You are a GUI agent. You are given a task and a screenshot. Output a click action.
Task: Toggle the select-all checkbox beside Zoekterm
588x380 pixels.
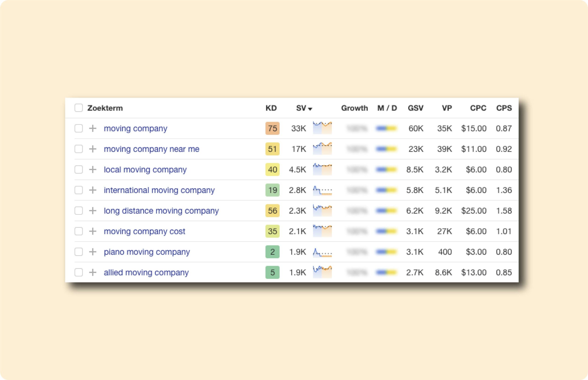79,108
